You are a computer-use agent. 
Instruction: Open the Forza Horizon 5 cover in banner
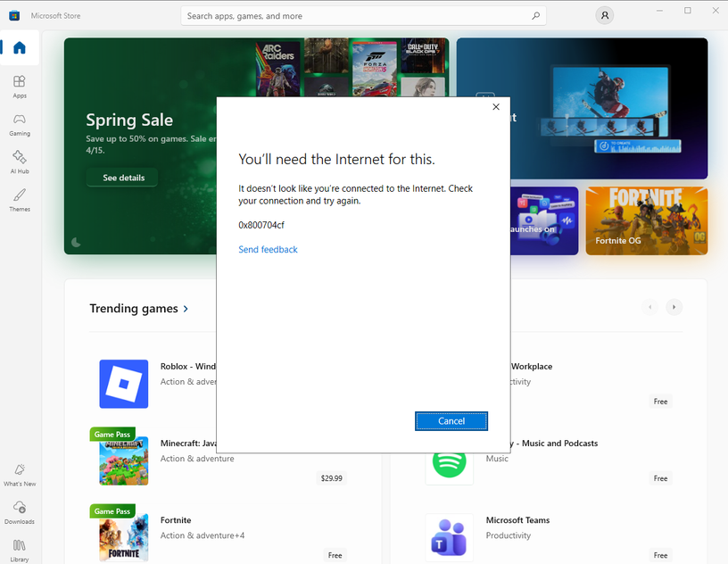[x=375, y=70]
